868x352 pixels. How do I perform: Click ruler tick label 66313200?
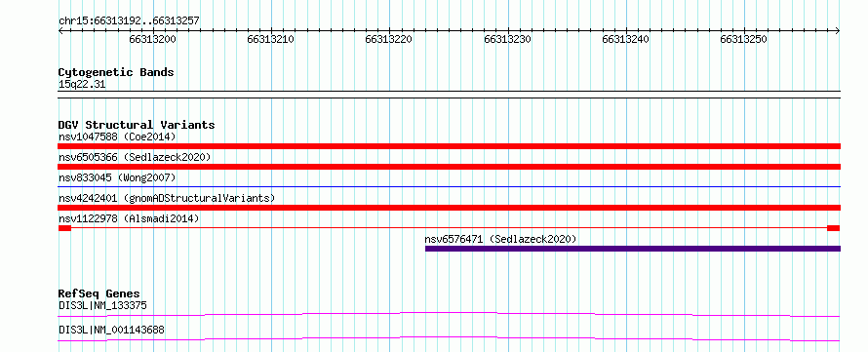click(x=153, y=40)
